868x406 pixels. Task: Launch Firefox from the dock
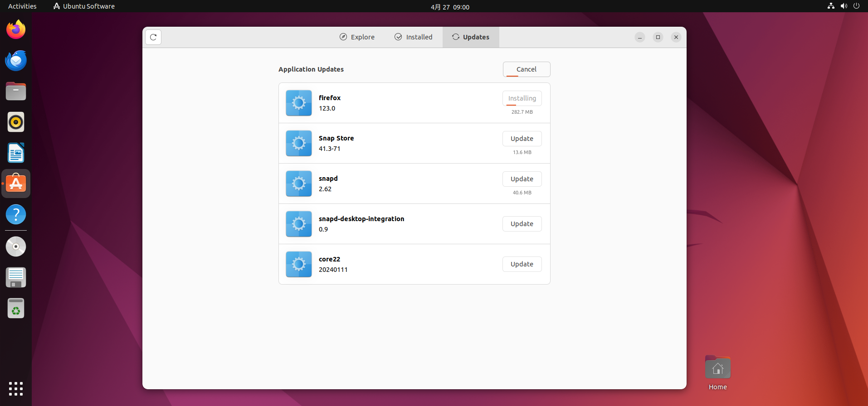click(16, 29)
